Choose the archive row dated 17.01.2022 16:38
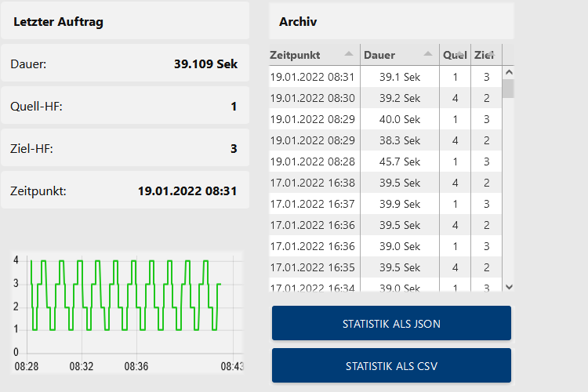This screenshot has width=588, height=392. pos(312,183)
